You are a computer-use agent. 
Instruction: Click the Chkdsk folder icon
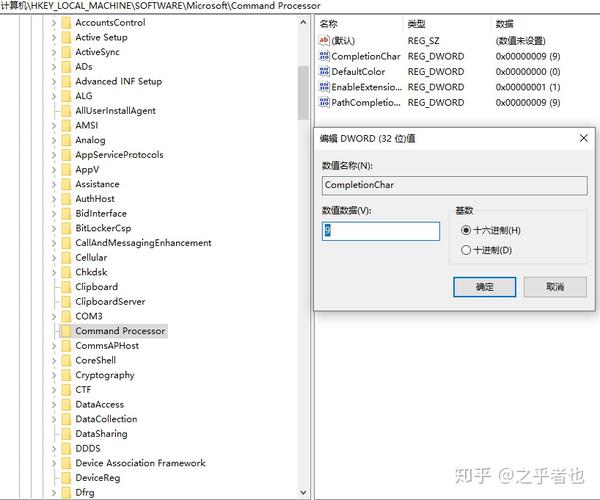[66, 272]
